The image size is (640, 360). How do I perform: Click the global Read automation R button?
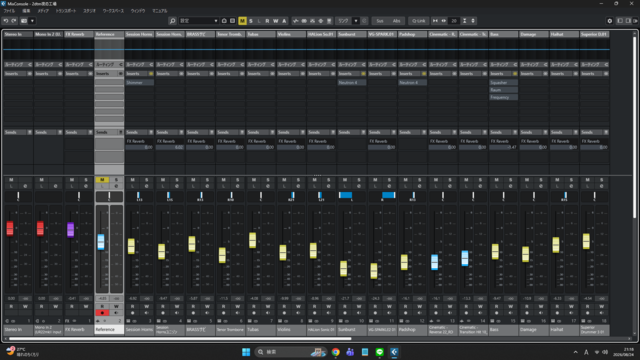(267, 21)
